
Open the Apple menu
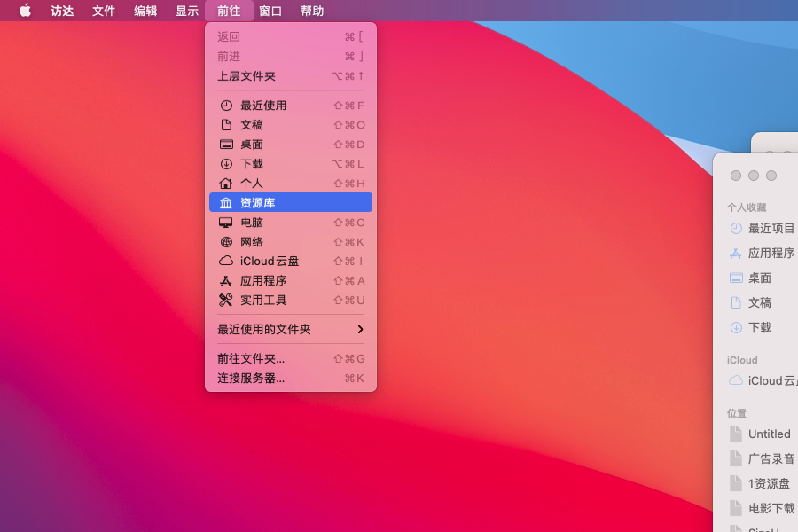click(x=24, y=11)
